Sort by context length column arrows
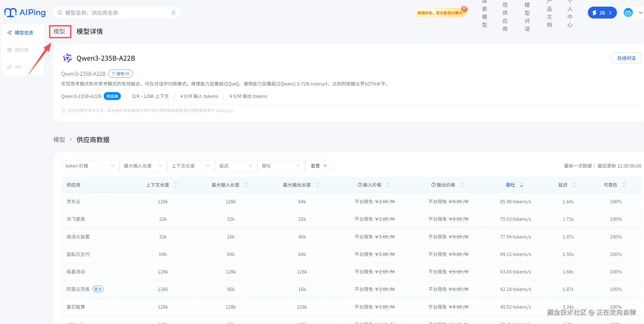 (176, 185)
